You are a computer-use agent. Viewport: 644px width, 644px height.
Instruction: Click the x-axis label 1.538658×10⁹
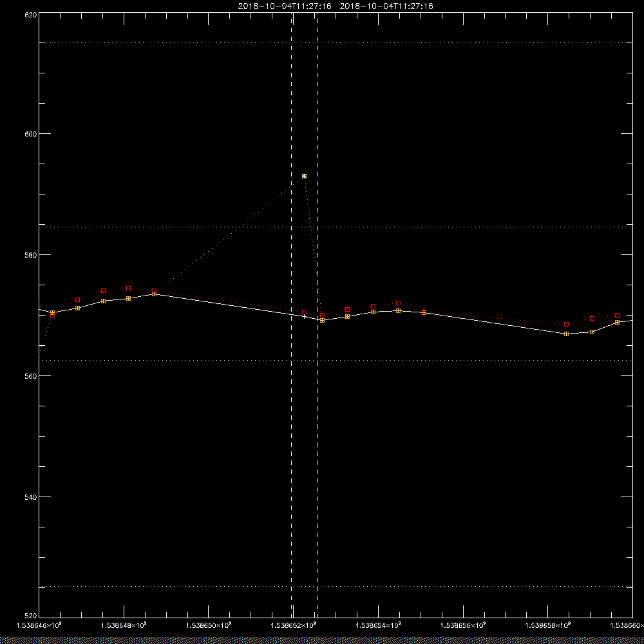548,625
